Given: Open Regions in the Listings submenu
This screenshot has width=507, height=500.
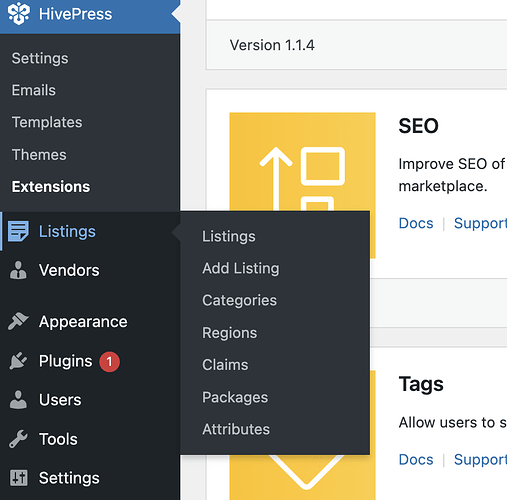Looking at the screenshot, I should [x=230, y=333].
